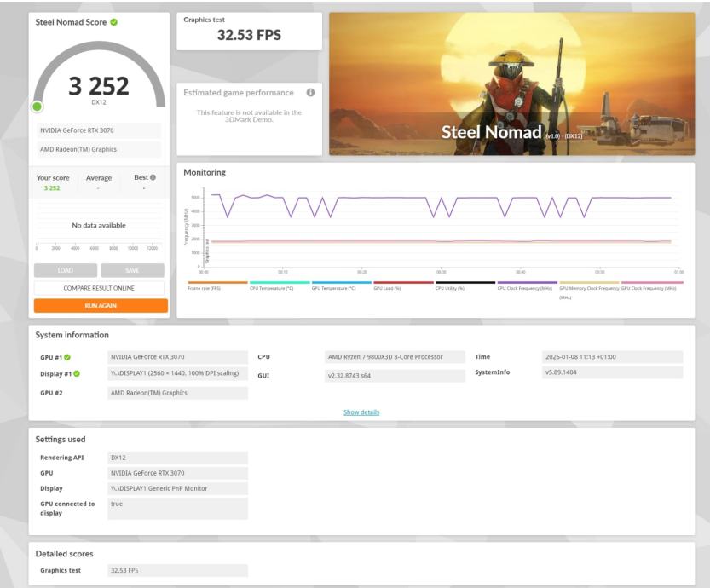
Task: Click the orange RUN AGAIN button
Action: [101, 306]
